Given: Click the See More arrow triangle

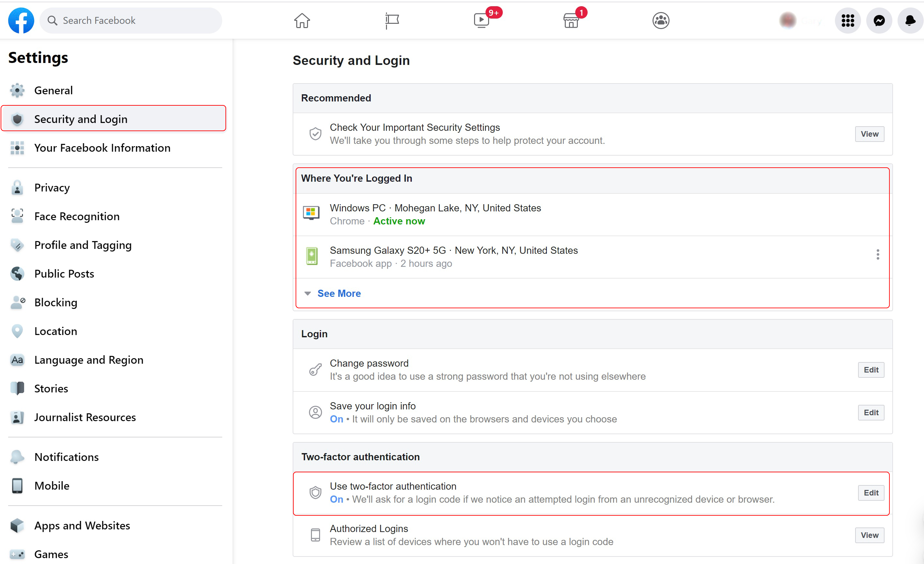Looking at the screenshot, I should coord(307,293).
